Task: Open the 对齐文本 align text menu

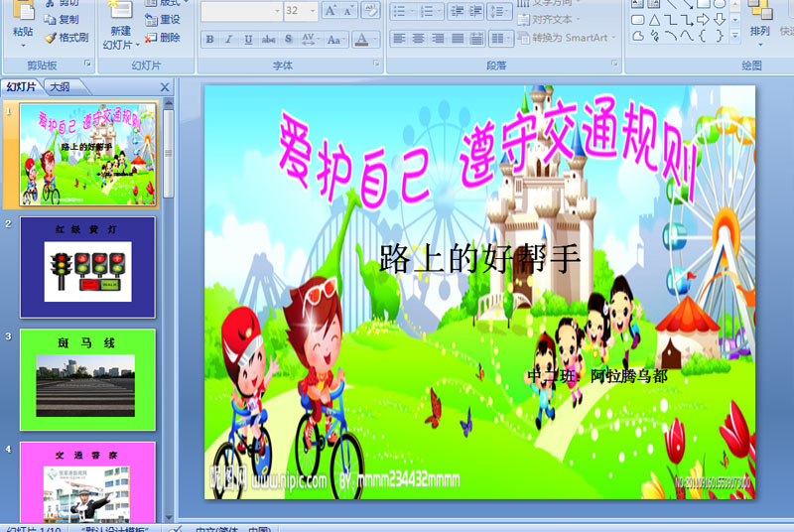Action: (549, 20)
